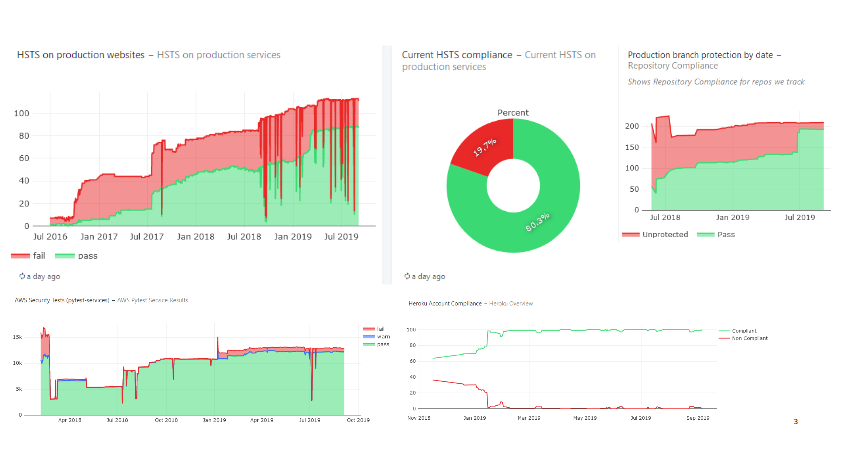Click 'Jan 2019' axis label on HSTS websites chart
The image size is (842, 473).
click(x=293, y=236)
